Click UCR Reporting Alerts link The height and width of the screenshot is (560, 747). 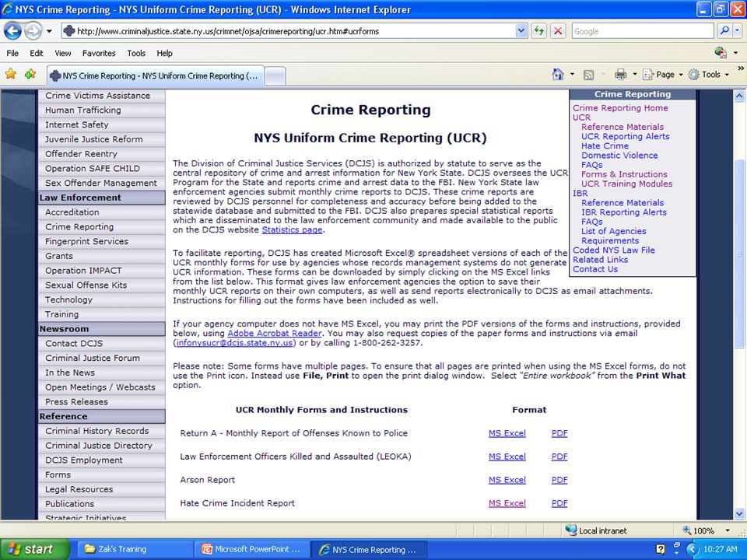click(x=625, y=137)
